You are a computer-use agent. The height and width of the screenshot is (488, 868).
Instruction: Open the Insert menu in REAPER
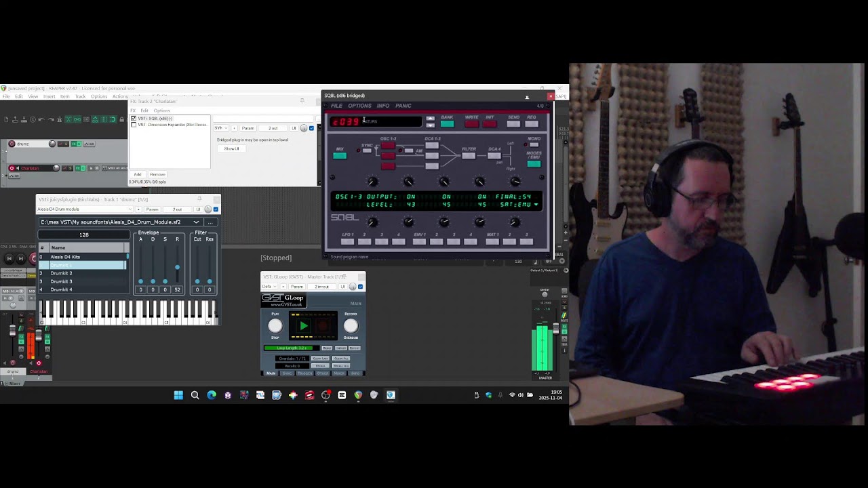pyautogui.click(x=49, y=96)
